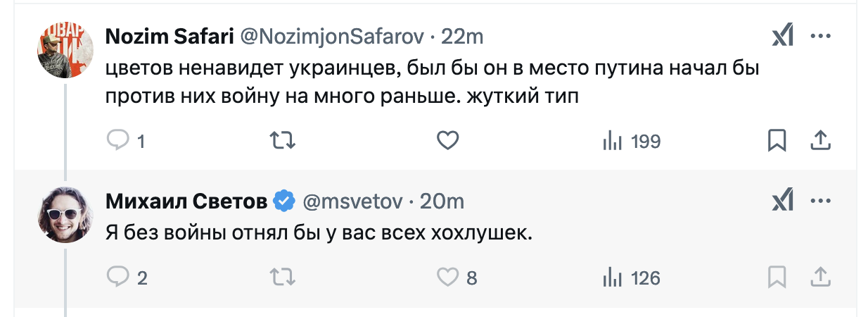Screen dimensions: 868x317
Task: Open more options on Михаил Светов's tweet
Action: [x=821, y=201]
